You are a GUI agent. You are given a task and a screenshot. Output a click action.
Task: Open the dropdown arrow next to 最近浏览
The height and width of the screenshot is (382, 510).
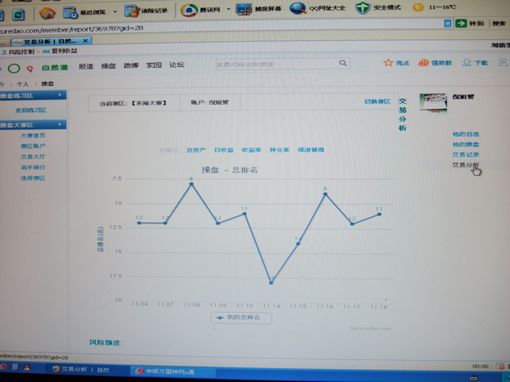115,12
